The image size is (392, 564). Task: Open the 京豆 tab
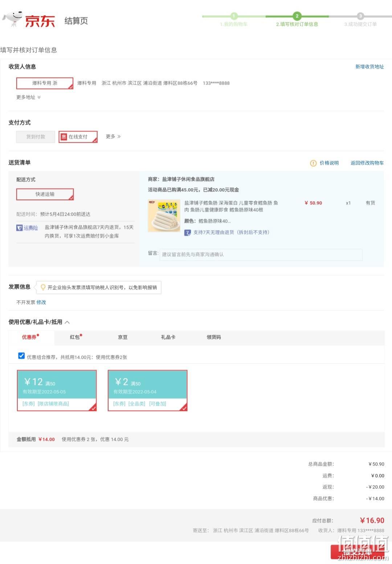123,337
